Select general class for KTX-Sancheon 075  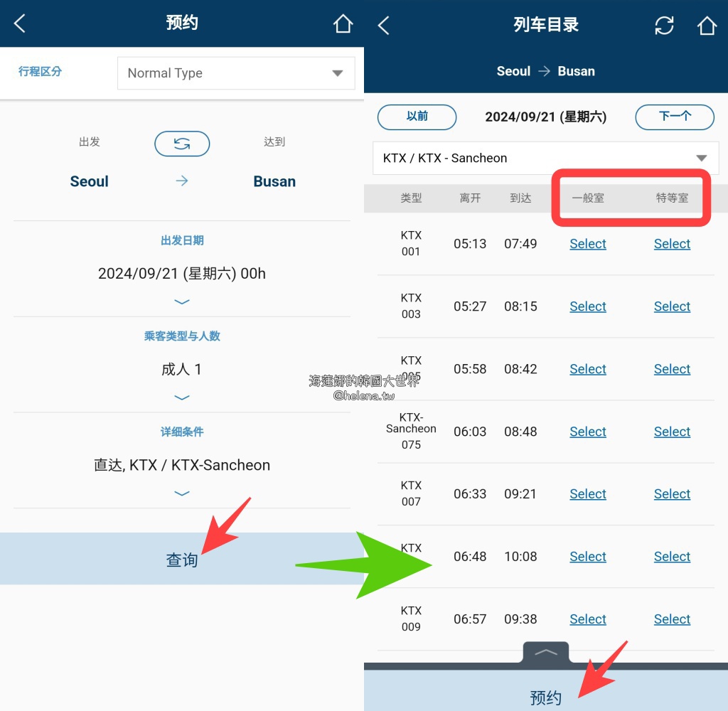(587, 431)
